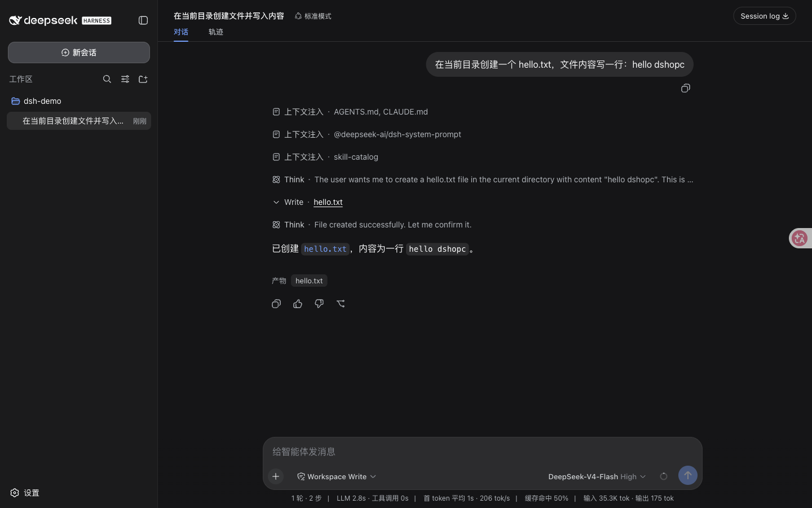Collapse the Write step chevron
The width and height of the screenshot is (812, 508).
click(276, 202)
